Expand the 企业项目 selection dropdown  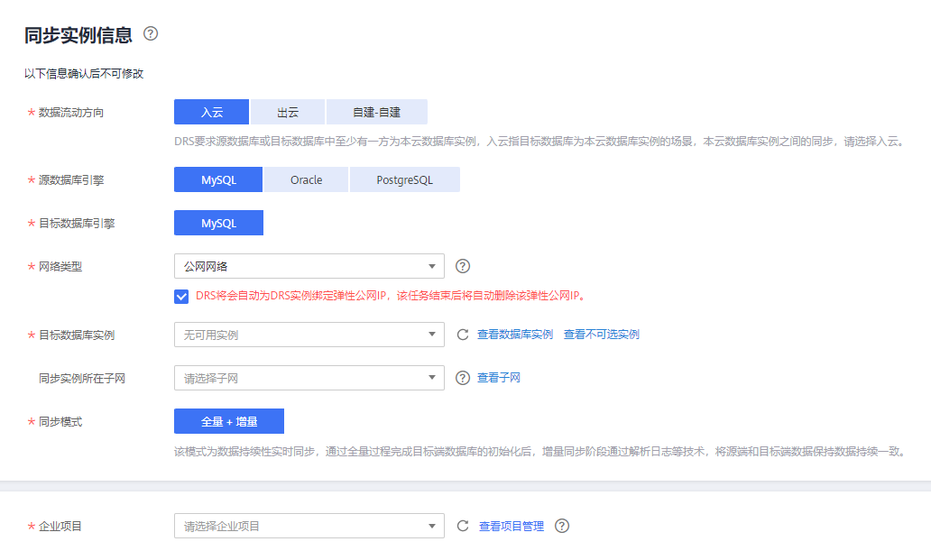(309, 526)
